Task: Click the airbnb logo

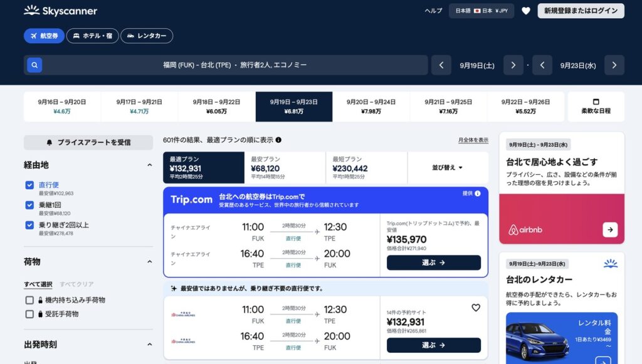Action: point(525,230)
